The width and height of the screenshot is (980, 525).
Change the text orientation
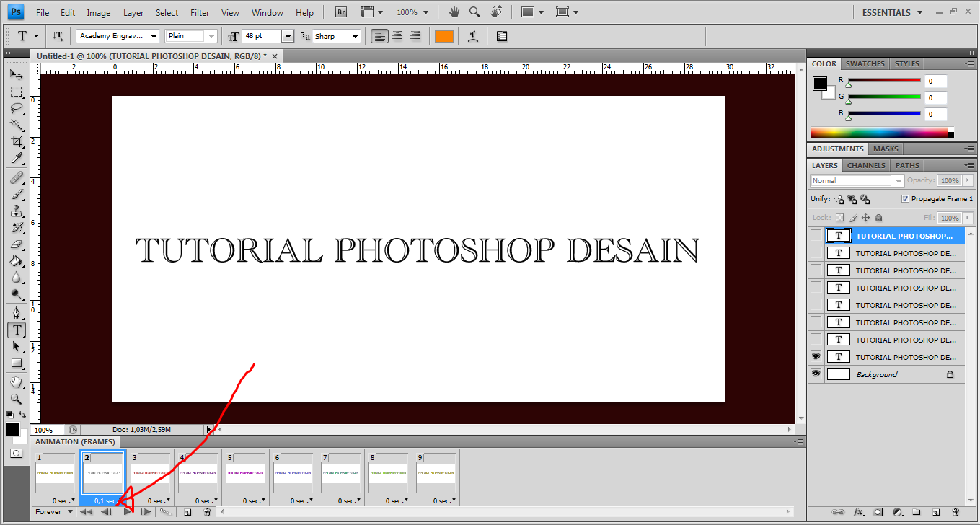tap(58, 36)
